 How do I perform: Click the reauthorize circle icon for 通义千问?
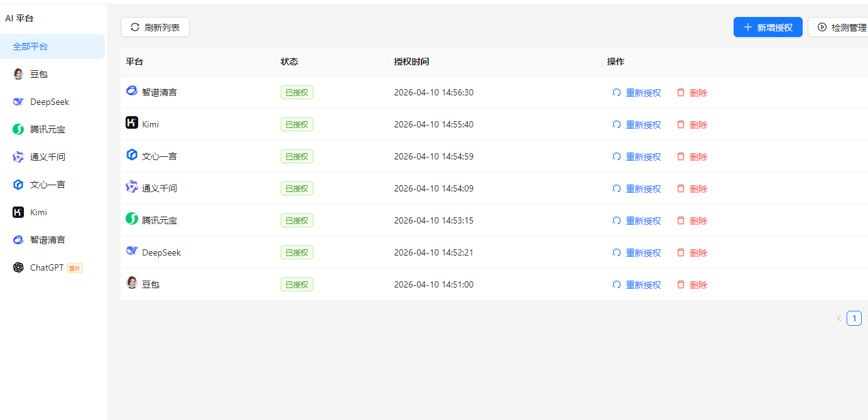click(x=617, y=188)
